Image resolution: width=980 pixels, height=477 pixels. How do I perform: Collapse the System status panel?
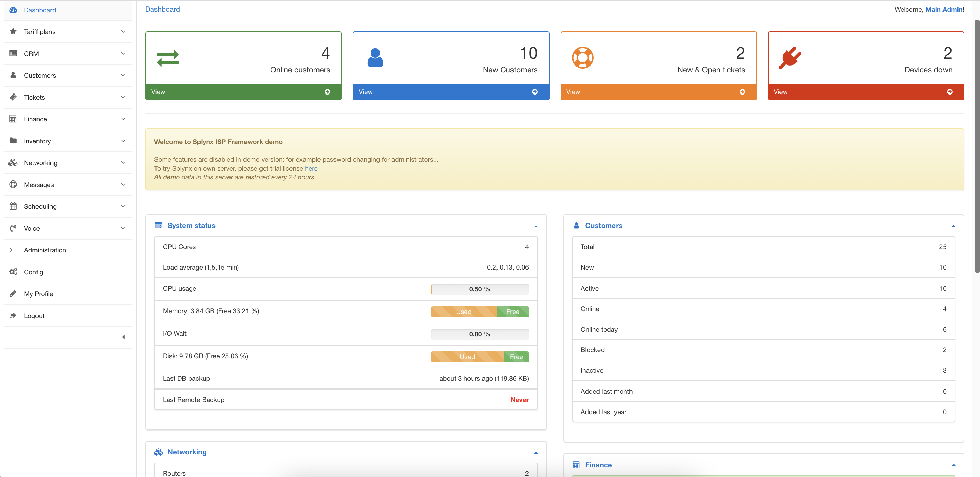point(536,226)
